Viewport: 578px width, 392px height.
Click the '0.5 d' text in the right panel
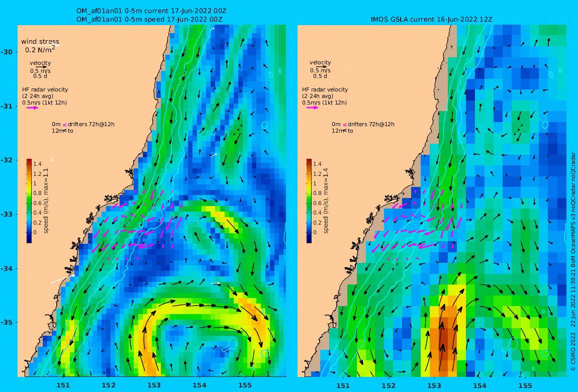320,76
